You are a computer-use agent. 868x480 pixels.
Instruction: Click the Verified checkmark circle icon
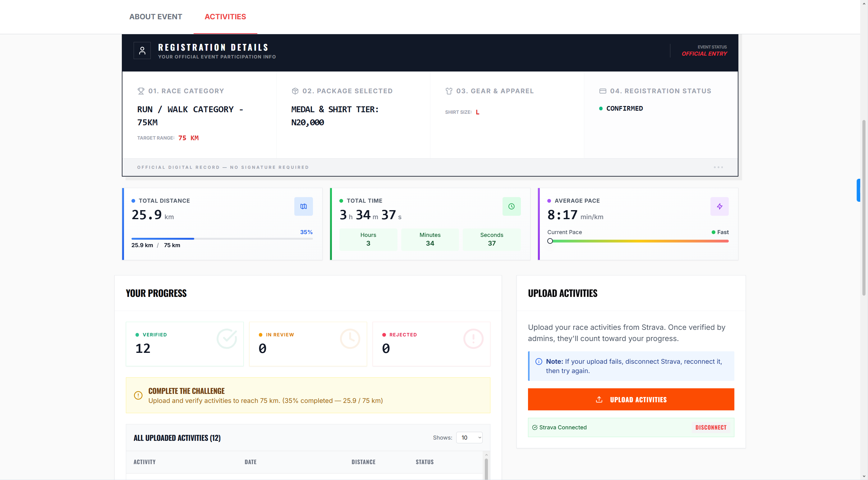coord(227,339)
